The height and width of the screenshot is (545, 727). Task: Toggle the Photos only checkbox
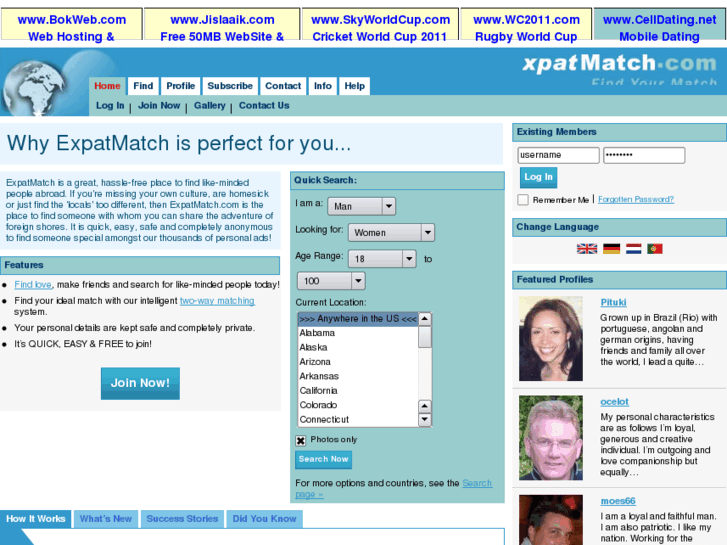pyautogui.click(x=300, y=440)
